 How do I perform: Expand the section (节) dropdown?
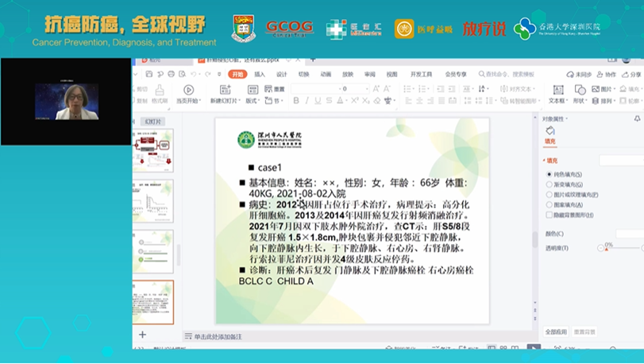[274, 101]
